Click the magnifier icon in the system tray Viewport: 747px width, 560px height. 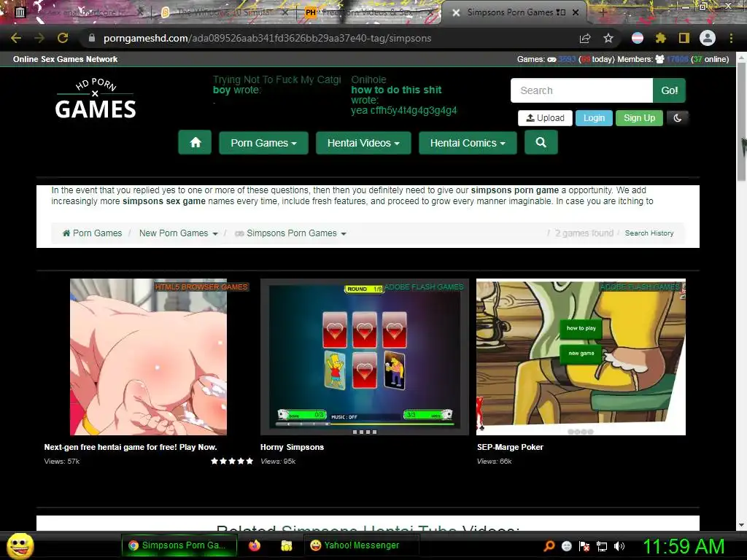(x=549, y=546)
